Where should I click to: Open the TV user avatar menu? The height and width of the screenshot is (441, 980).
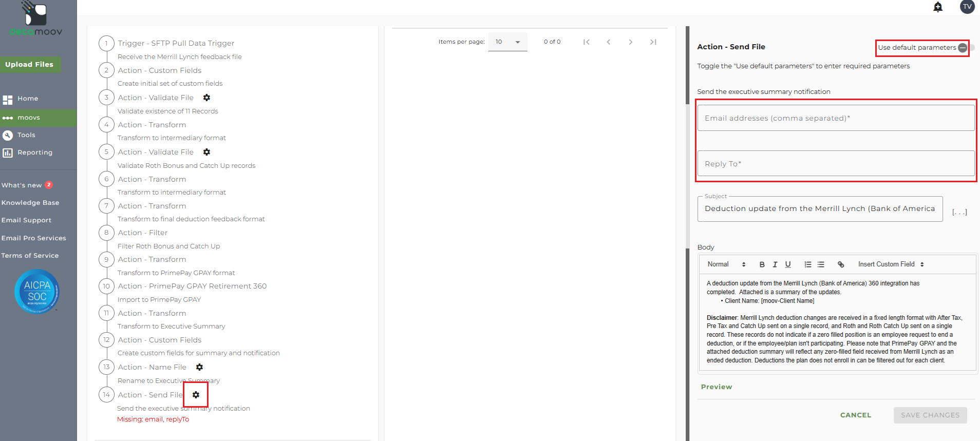967,7
